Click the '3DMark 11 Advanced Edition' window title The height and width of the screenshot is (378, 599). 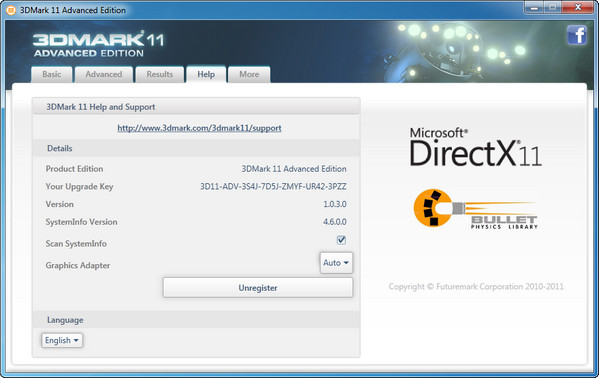point(73,10)
